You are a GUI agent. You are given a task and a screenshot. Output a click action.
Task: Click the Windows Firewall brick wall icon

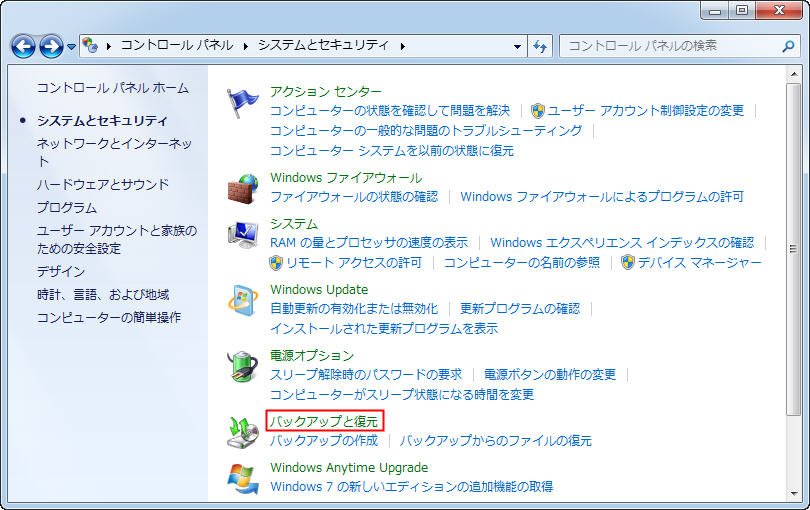tap(243, 189)
